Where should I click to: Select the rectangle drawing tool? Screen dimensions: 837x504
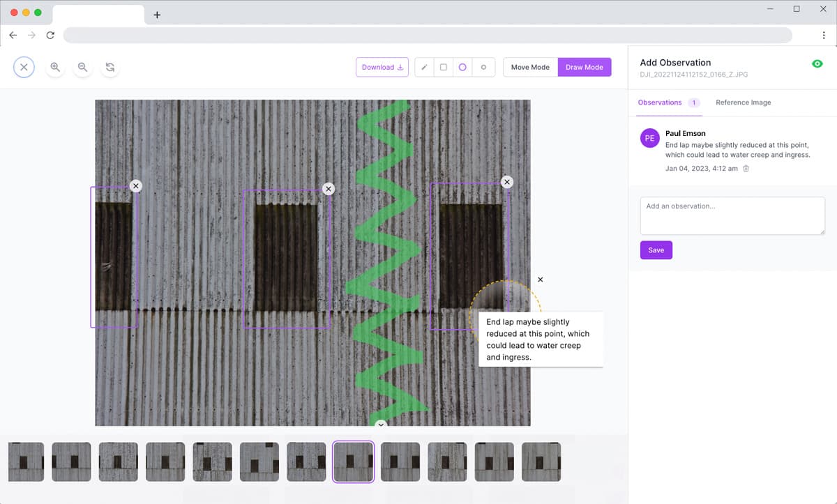click(x=443, y=68)
